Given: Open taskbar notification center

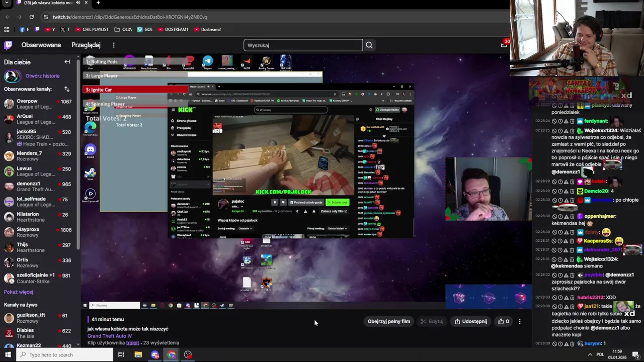Looking at the screenshot, I should pos(635,354).
